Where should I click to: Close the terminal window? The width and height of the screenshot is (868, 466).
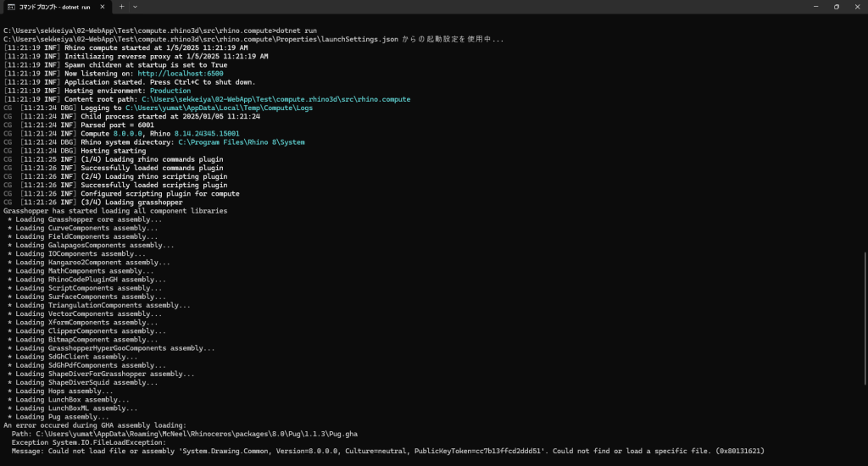[x=857, y=7]
